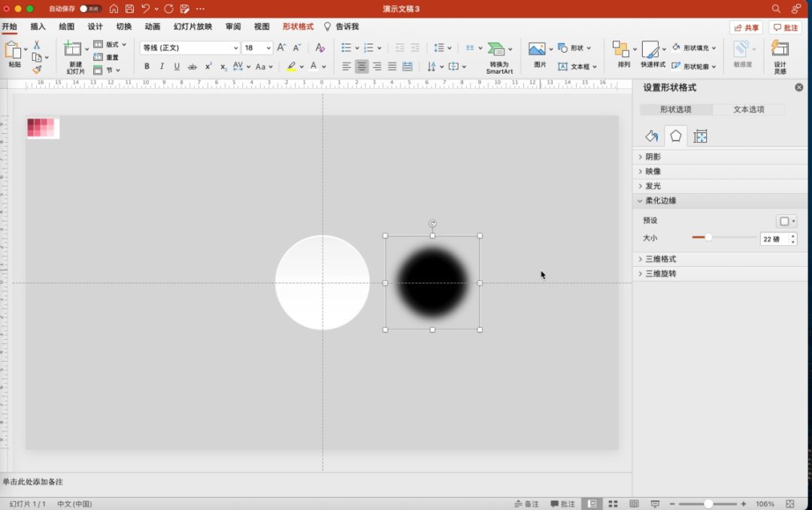Click the Paste clipboard icon
The width and height of the screenshot is (812, 510).
pyautogui.click(x=13, y=50)
